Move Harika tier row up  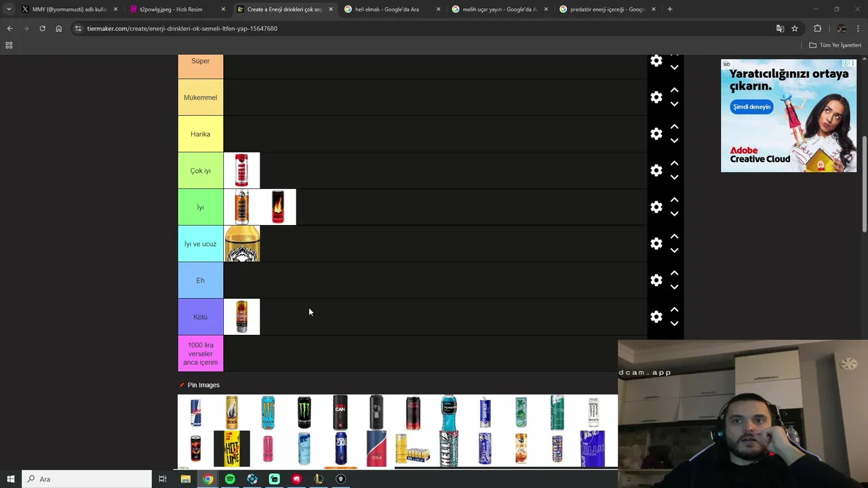(x=674, y=127)
